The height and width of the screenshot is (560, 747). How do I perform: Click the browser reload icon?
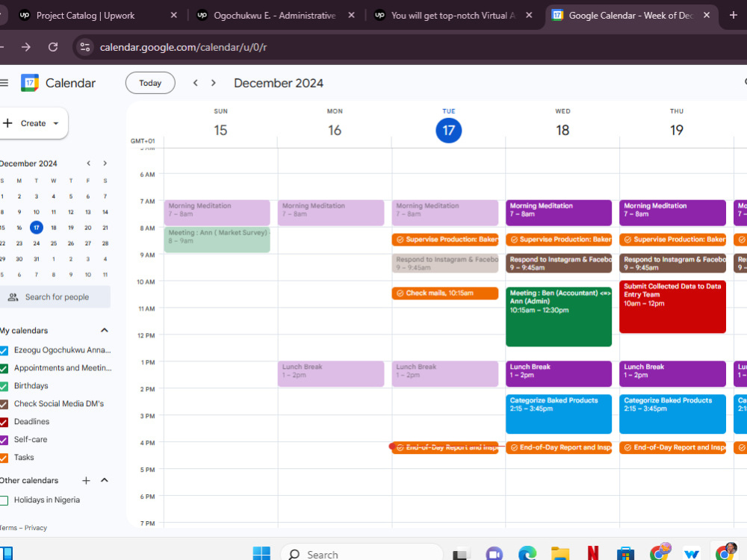pyautogui.click(x=53, y=46)
